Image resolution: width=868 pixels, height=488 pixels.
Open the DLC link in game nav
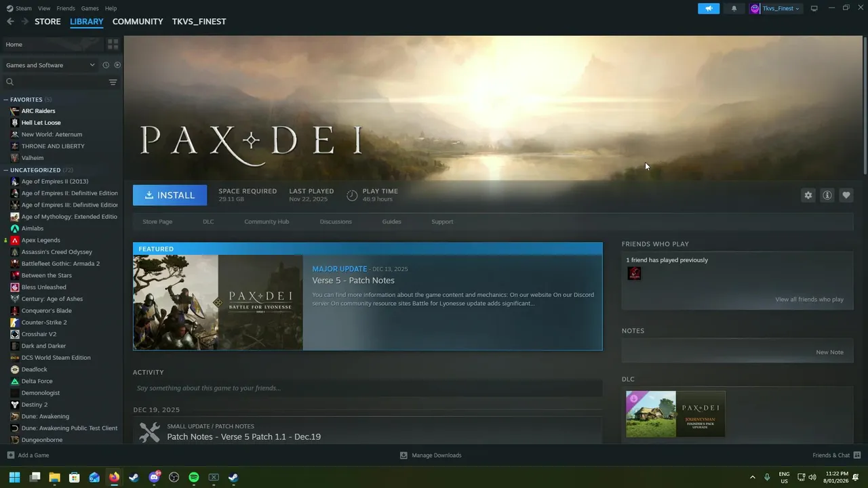coord(208,222)
